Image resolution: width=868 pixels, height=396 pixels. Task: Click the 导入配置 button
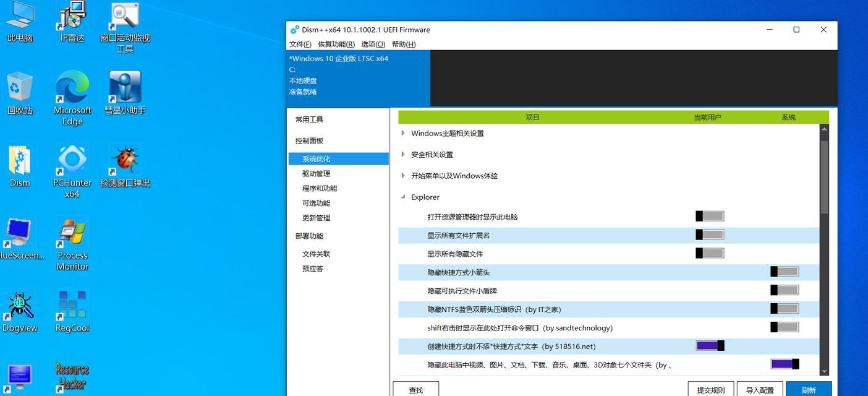click(x=760, y=389)
